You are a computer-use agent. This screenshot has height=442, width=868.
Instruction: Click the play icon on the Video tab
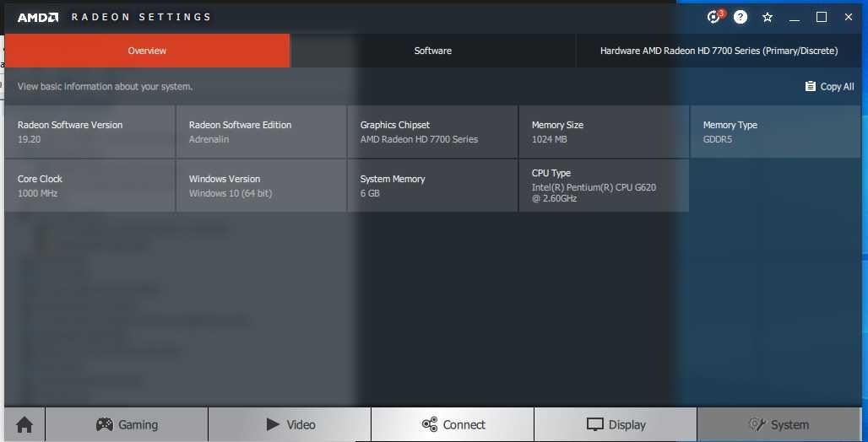pyautogui.click(x=273, y=424)
